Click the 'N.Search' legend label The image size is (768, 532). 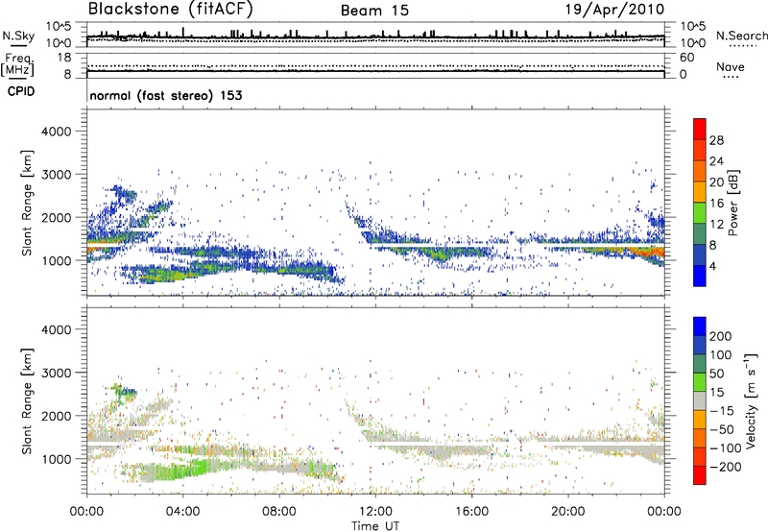tap(742, 36)
